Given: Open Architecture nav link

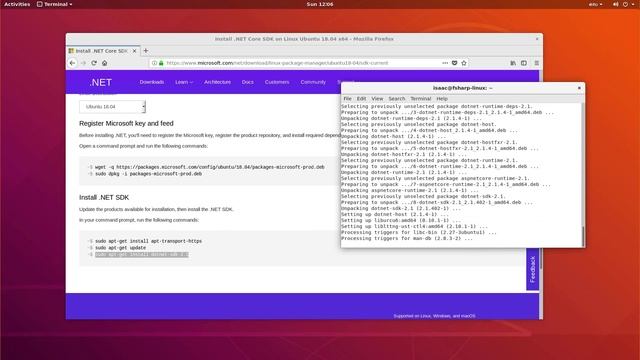Looking at the screenshot, I should (x=218, y=82).
